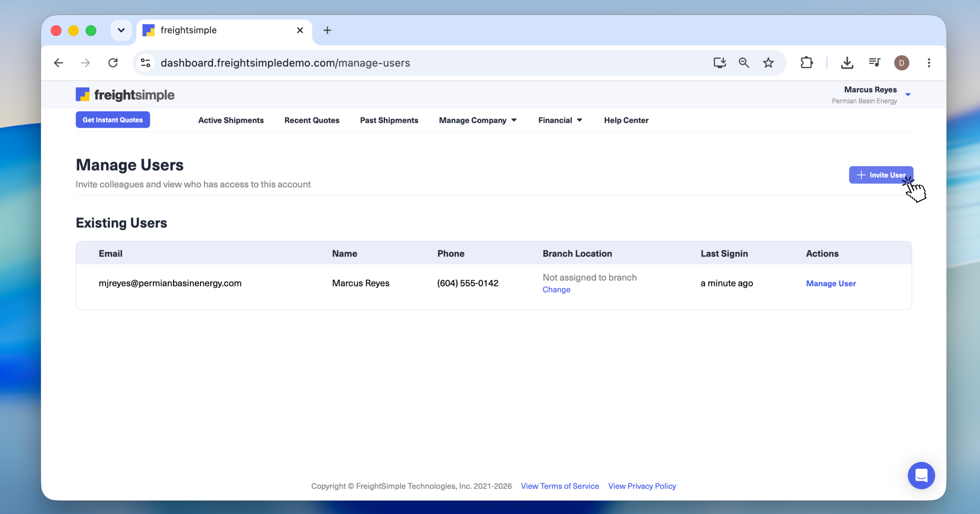Viewport: 980px width, 514px height.
Task: Click the Marcus Reyes name cell
Action: pos(361,283)
